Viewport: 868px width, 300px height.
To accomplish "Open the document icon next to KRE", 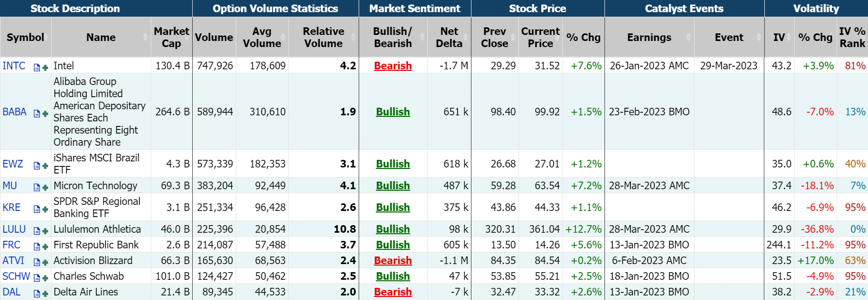I will click(37, 209).
